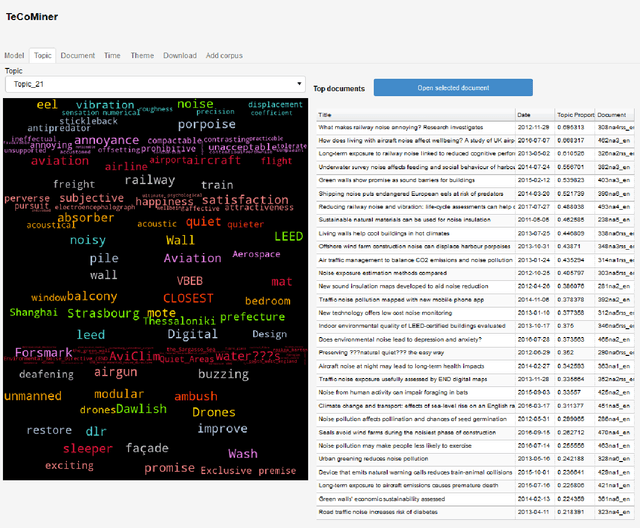Sort table by the Title column header

414,115
